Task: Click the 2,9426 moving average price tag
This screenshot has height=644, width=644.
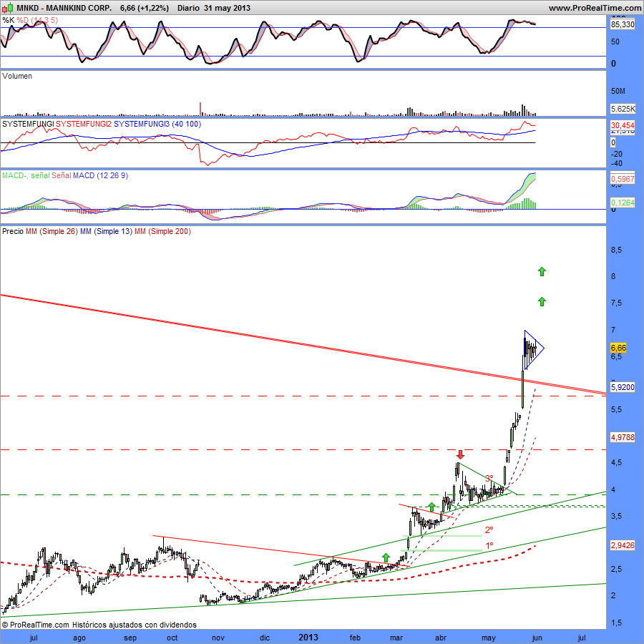Action: coord(623,545)
